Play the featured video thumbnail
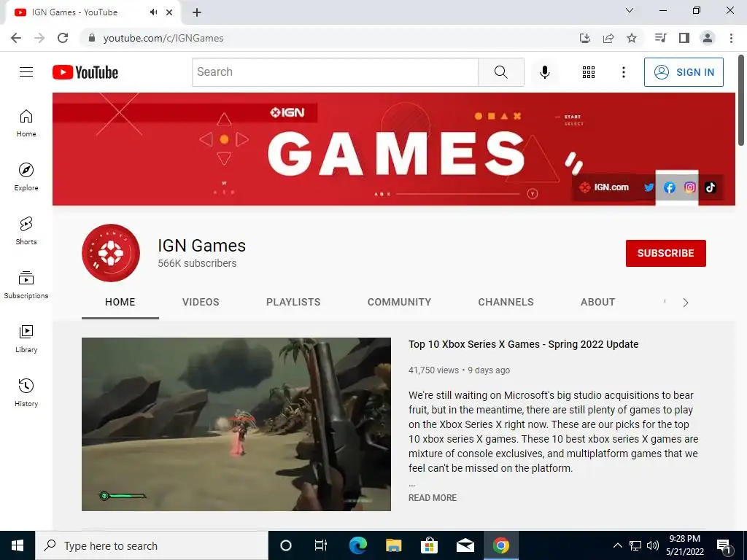 click(x=236, y=424)
